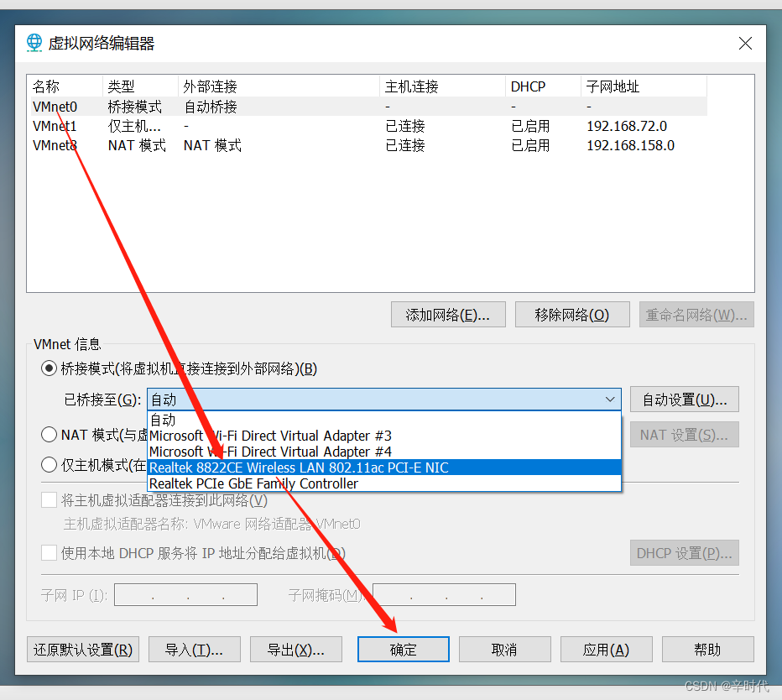Click the DHCP column header

[543, 86]
